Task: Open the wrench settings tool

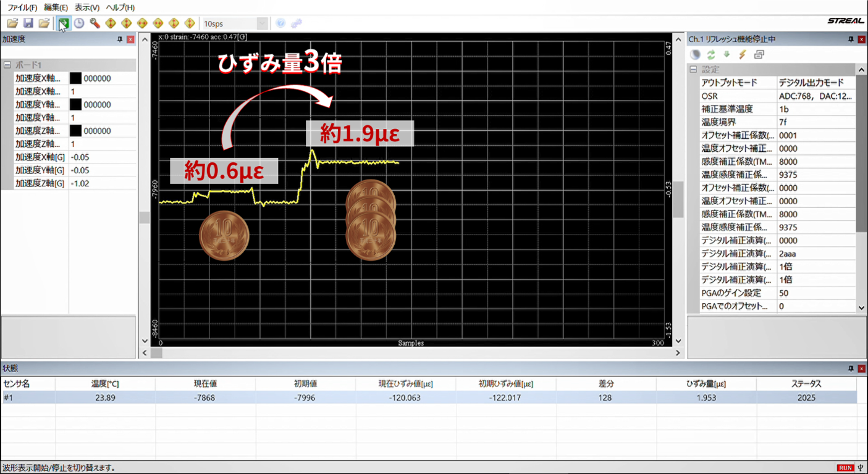Action: [x=95, y=23]
